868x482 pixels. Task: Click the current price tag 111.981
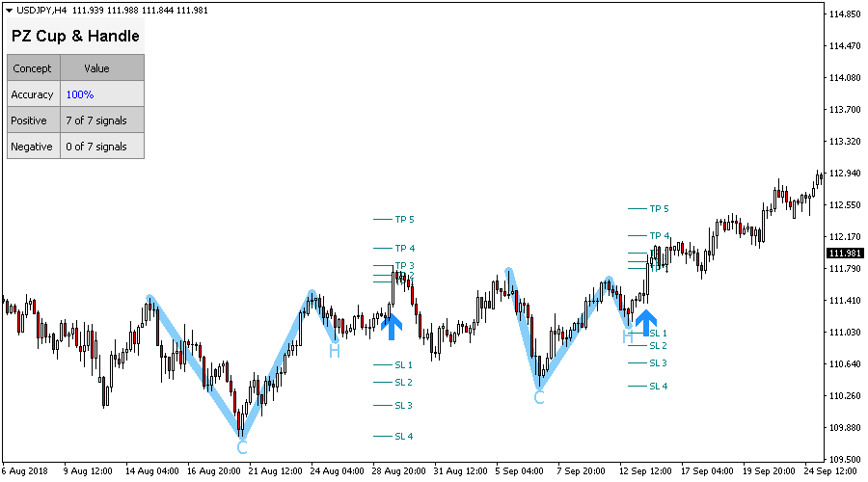pyautogui.click(x=845, y=253)
